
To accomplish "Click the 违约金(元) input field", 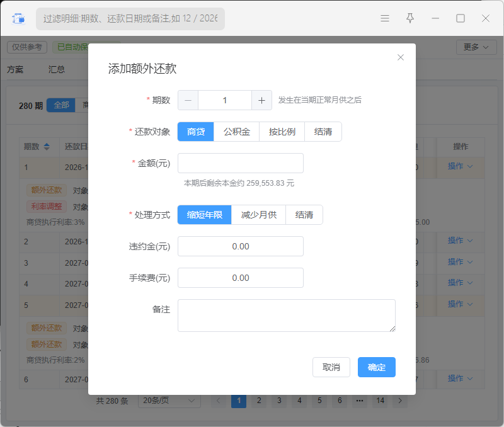I will (241, 246).
